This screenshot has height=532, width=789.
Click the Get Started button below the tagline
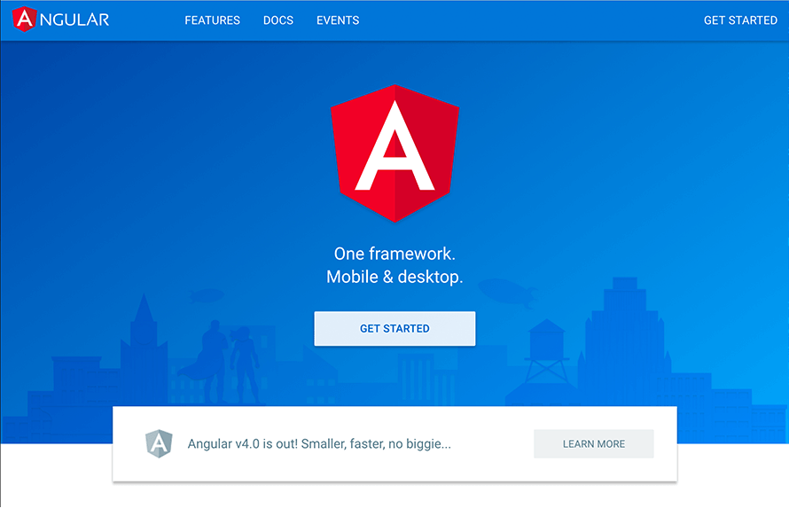[395, 329]
